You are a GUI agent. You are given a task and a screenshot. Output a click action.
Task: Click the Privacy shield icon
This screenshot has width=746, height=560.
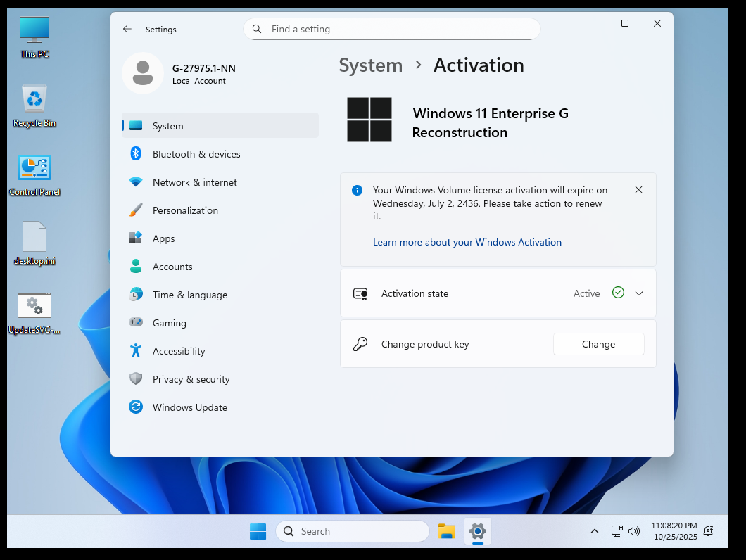[136, 378]
